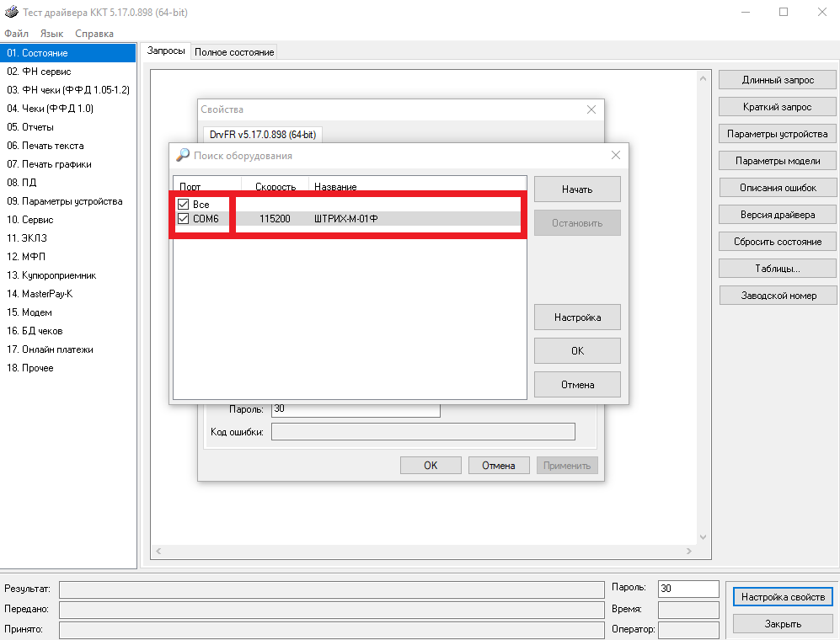The image size is (840, 640).
Task: Click 'Начать' to start equipment search
Action: (577, 189)
